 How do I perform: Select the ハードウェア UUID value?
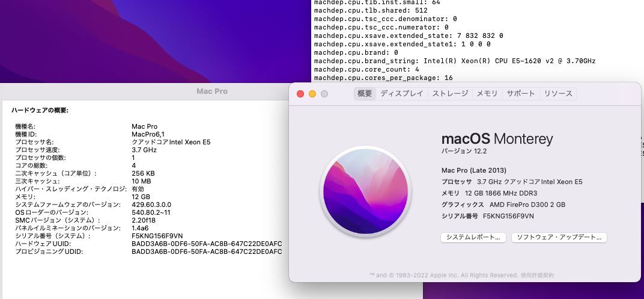point(207,244)
